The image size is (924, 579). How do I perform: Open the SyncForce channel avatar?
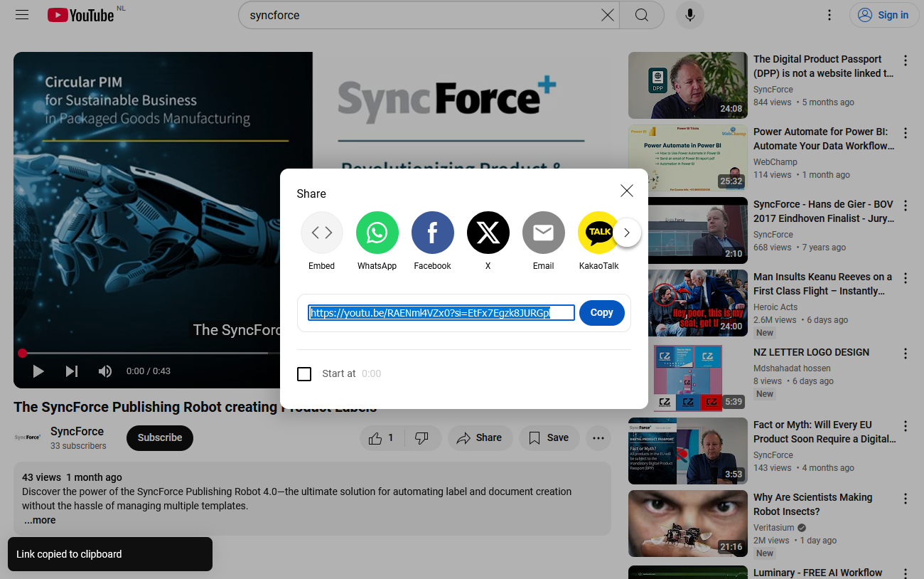[28, 437]
